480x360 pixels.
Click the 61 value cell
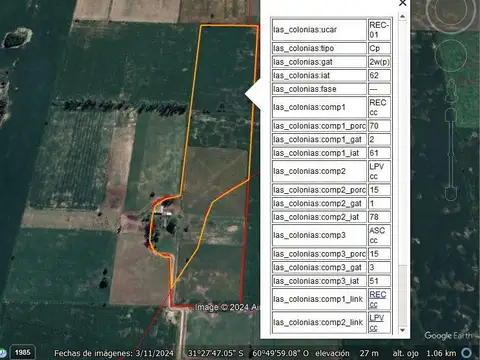[379, 153]
